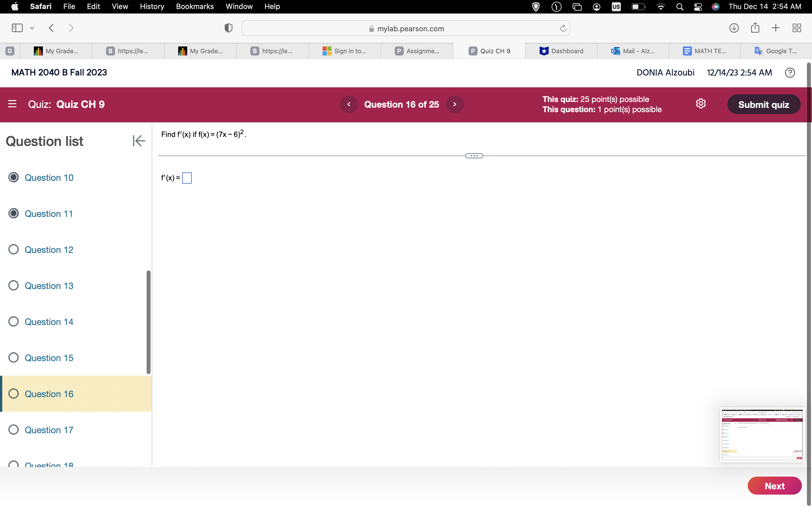Open Safari downloads icon
This screenshot has height=507, width=812.
tap(734, 28)
